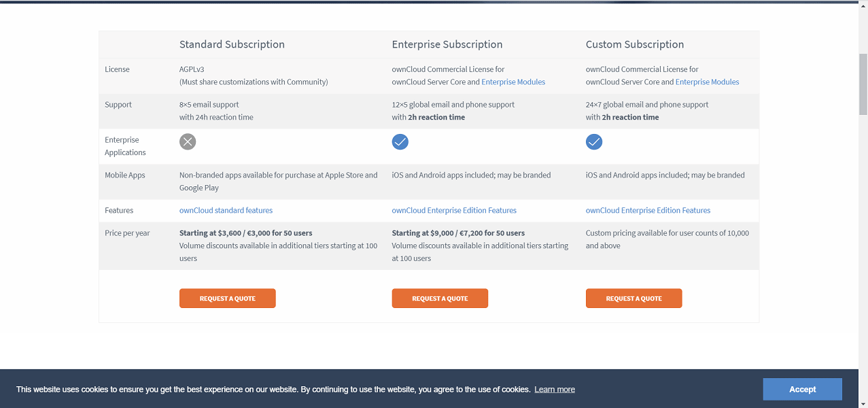The image size is (868, 408).
Task: Open the Learn more cookie link
Action: point(555,390)
